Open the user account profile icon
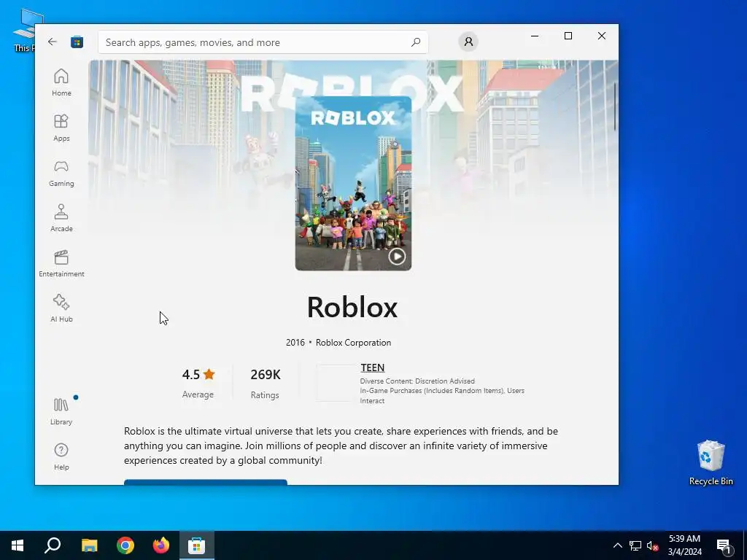 pyautogui.click(x=468, y=42)
